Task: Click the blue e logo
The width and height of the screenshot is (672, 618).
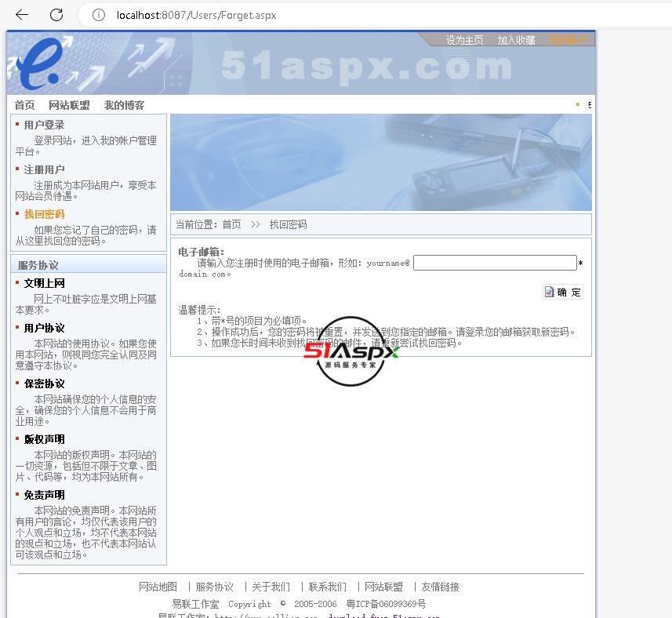Action: pyautogui.click(x=40, y=64)
